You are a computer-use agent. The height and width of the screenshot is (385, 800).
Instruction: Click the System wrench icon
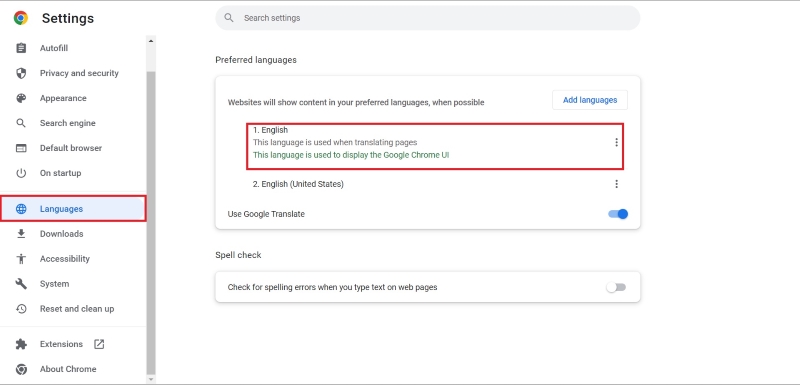coord(21,284)
